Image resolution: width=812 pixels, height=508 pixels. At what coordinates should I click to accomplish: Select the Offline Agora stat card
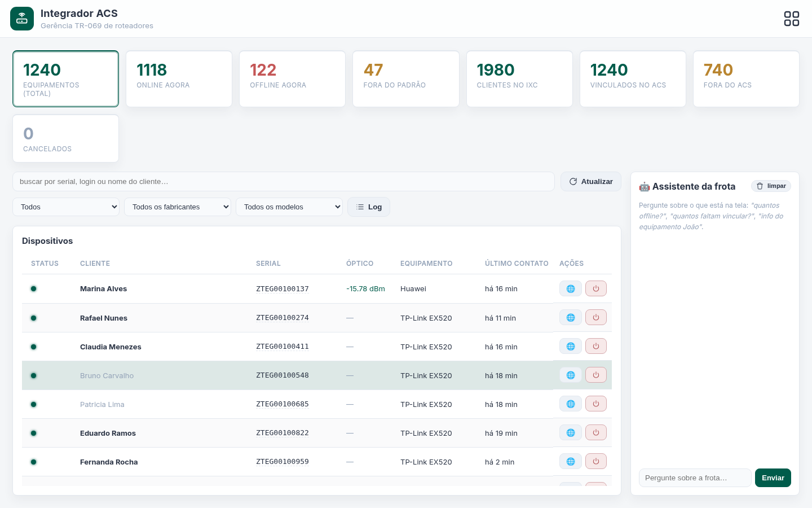(x=292, y=79)
